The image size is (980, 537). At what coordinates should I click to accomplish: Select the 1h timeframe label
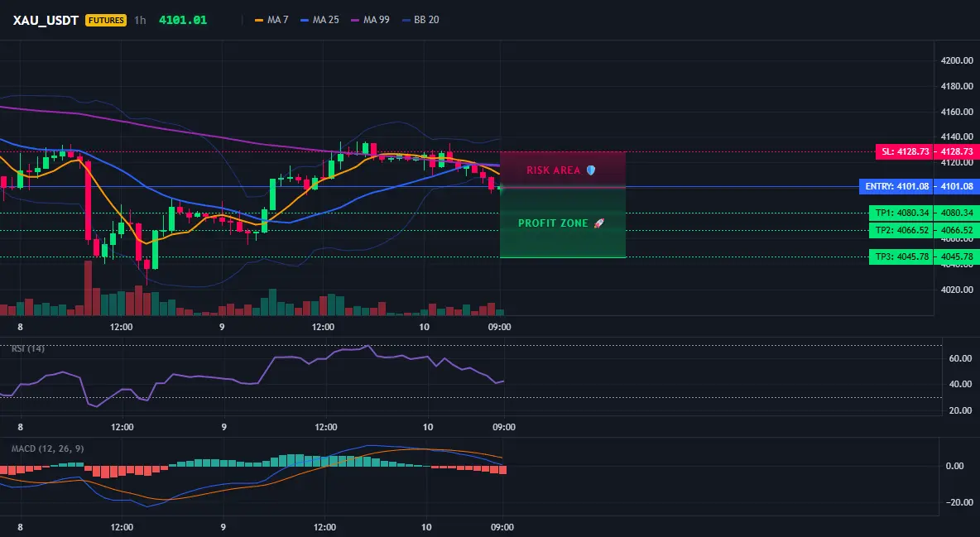click(x=140, y=20)
